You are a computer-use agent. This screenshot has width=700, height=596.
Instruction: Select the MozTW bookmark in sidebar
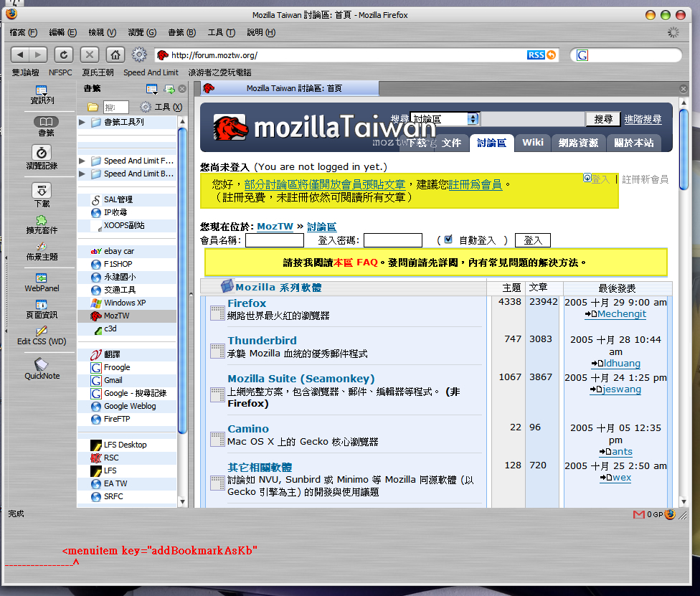pyautogui.click(x=116, y=316)
